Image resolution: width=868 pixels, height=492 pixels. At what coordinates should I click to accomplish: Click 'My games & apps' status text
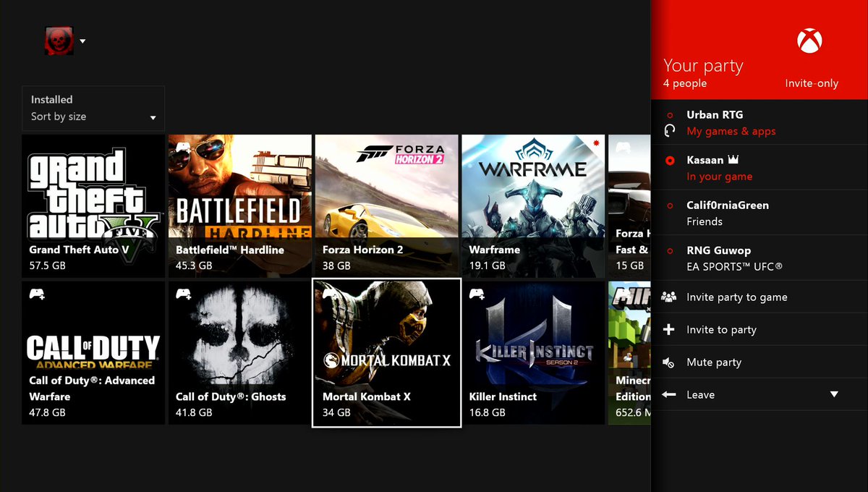[x=731, y=132]
